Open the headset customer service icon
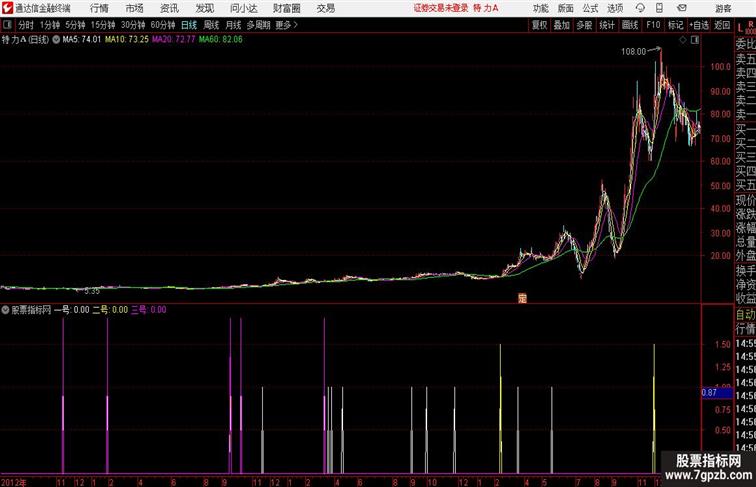The width and height of the screenshot is (756, 487). [640, 8]
